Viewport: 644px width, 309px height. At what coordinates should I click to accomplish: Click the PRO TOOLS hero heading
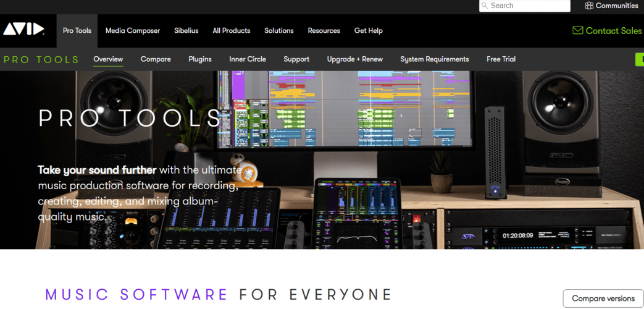(130, 118)
